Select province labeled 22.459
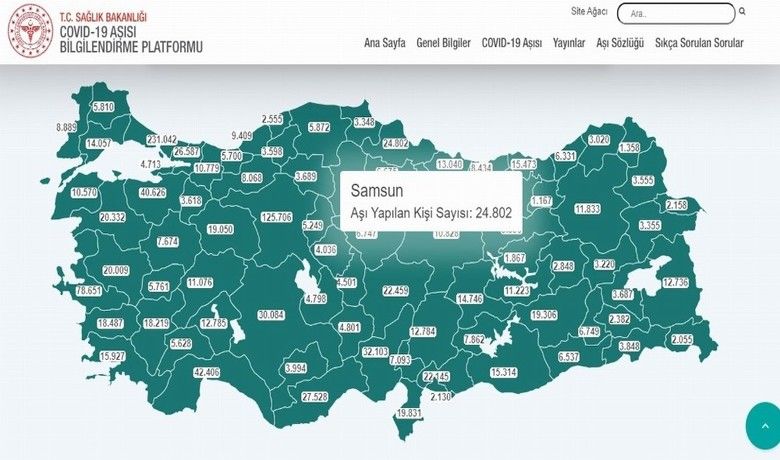This screenshot has height=460, width=780. point(396,290)
